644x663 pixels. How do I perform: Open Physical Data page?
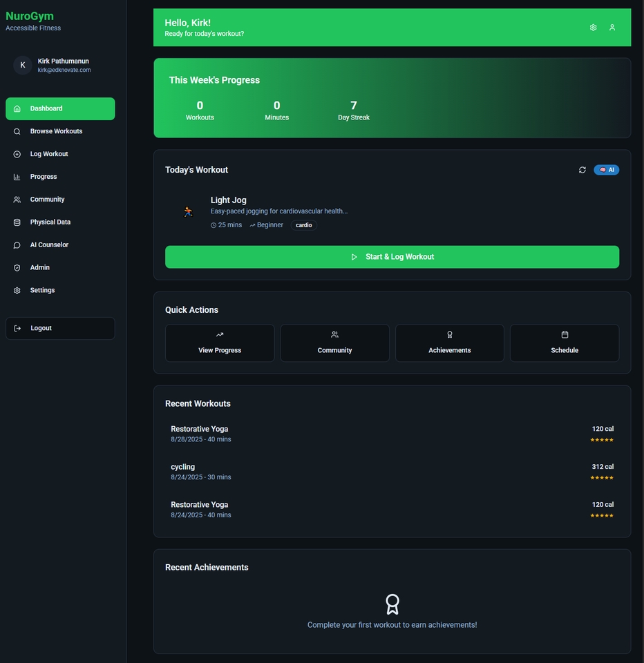tap(60, 222)
